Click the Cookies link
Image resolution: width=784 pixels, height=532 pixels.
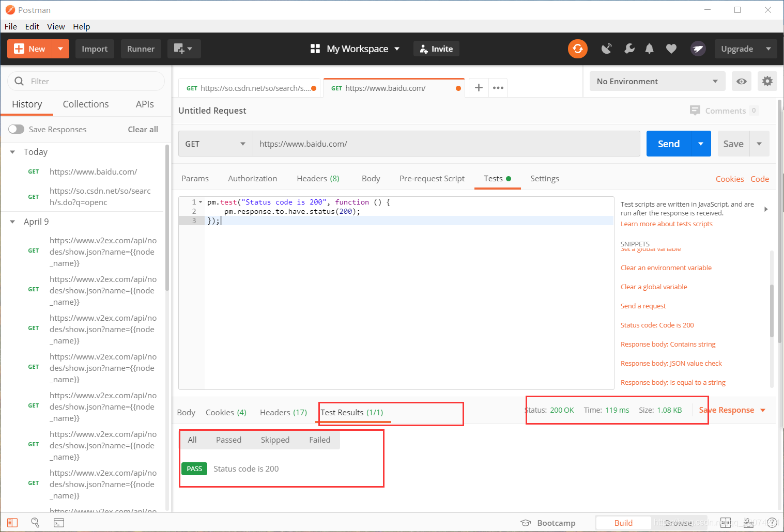tap(730, 179)
